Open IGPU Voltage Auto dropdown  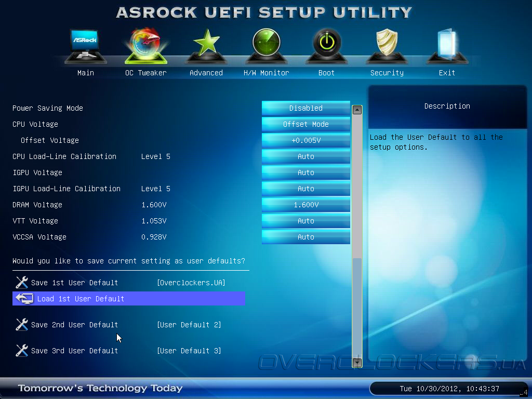[x=305, y=172]
